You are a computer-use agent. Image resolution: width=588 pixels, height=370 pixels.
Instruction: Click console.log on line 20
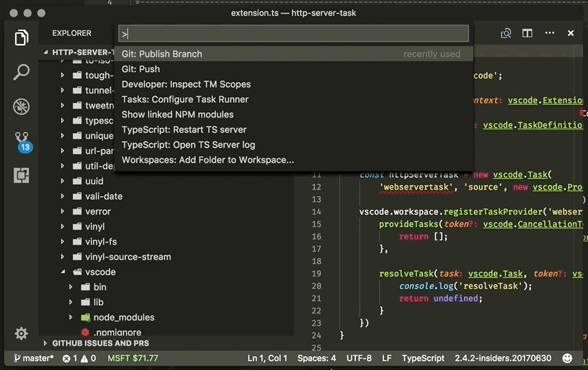coord(426,286)
